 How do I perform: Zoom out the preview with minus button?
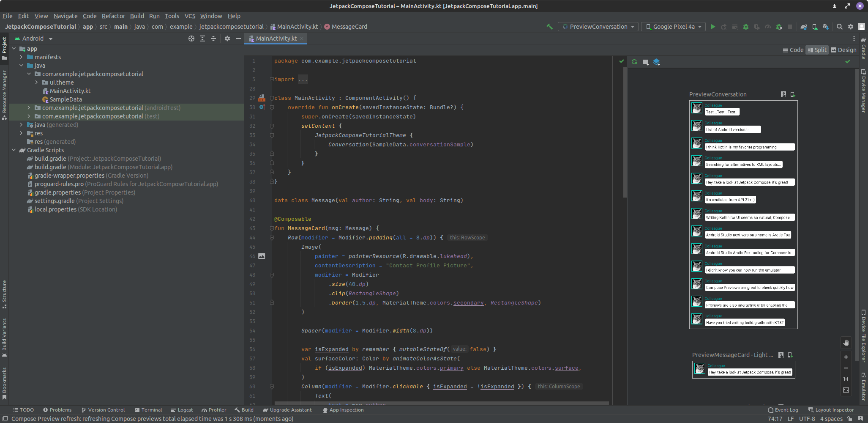[x=846, y=368]
